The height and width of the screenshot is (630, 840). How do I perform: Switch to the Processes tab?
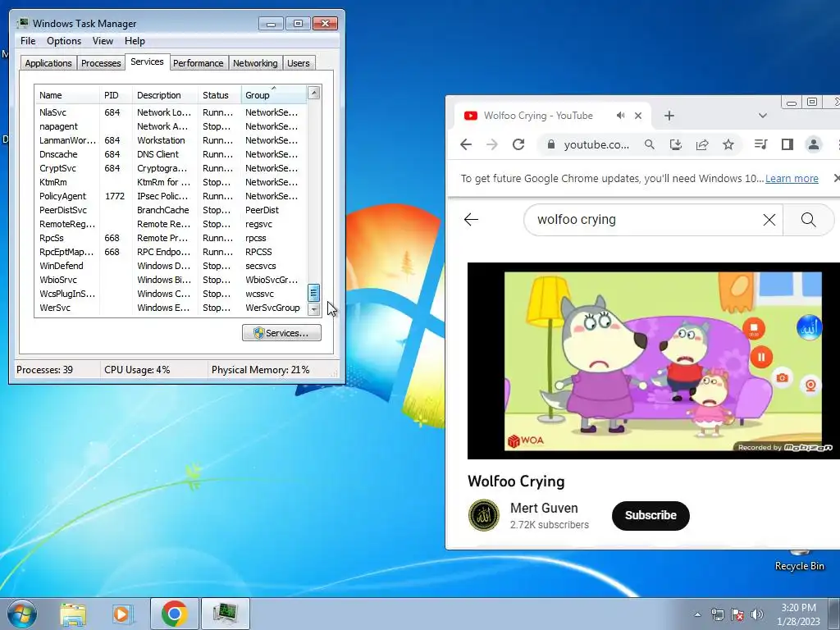tap(101, 63)
